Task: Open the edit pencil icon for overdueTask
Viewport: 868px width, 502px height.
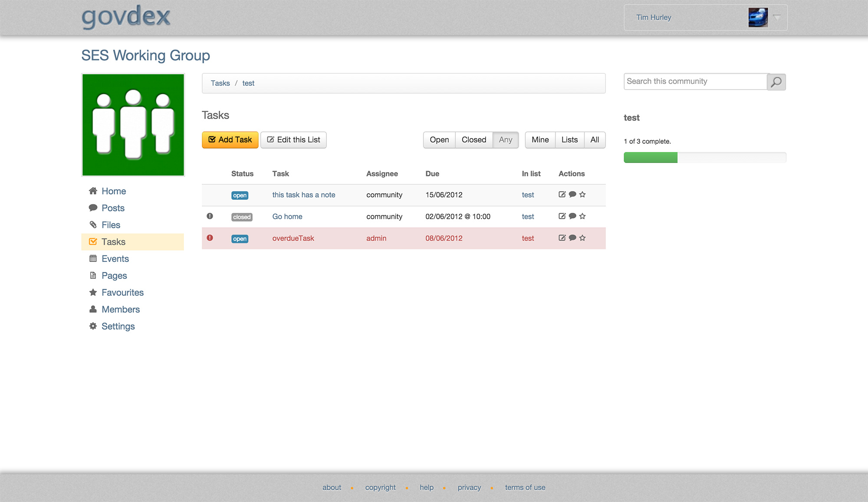Action: (x=562, y=238)
